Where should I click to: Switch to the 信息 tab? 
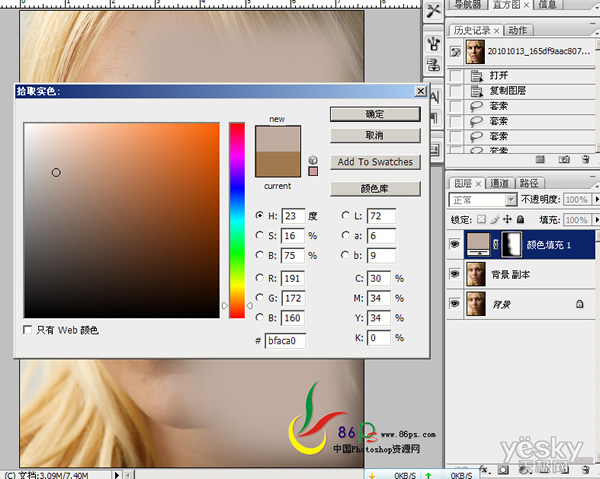[547, 5]
